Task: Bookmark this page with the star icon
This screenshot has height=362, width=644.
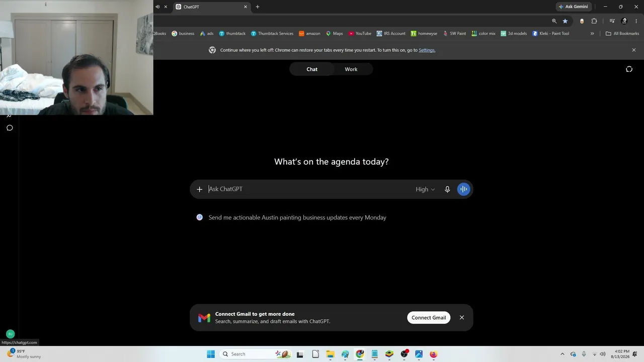Action: coord(565,21)
